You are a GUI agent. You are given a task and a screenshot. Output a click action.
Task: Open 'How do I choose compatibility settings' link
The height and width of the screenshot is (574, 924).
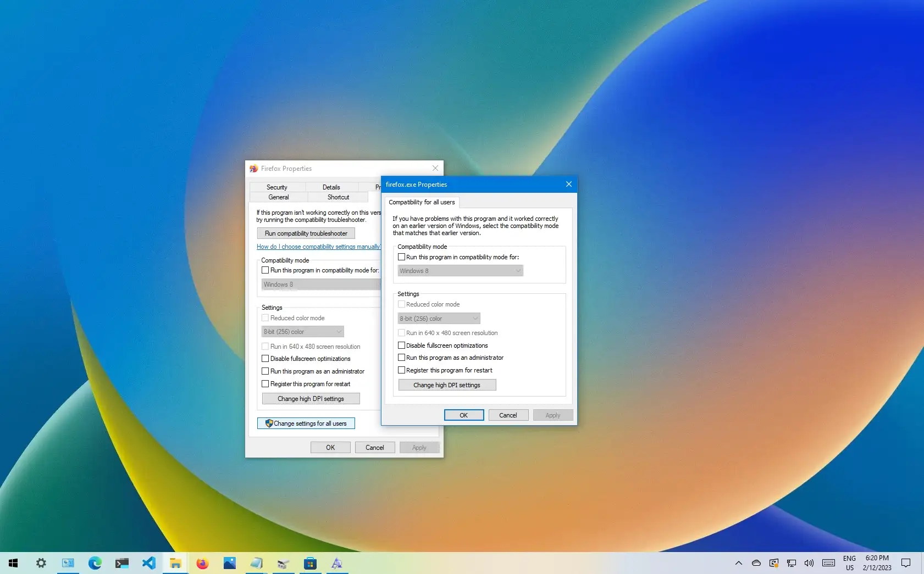pyautogui.click(x=319, y=247)
